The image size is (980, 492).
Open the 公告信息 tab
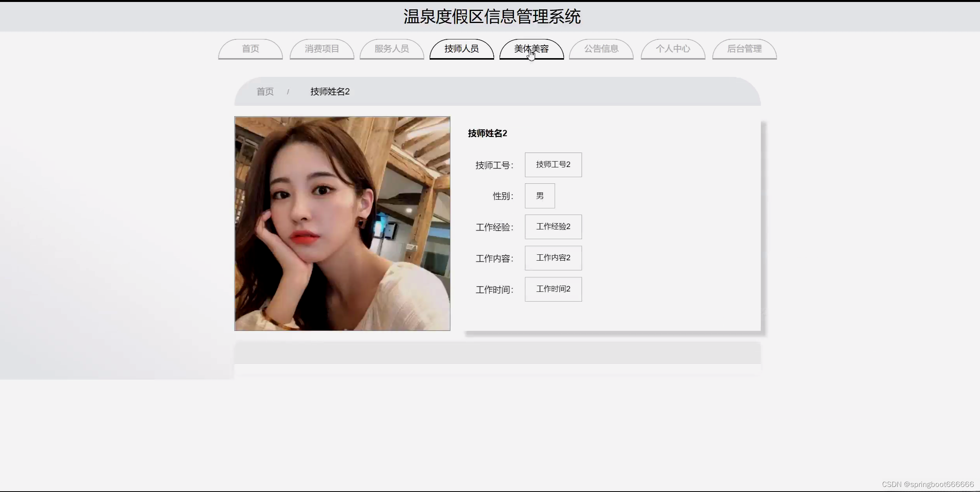coord(601,49)
